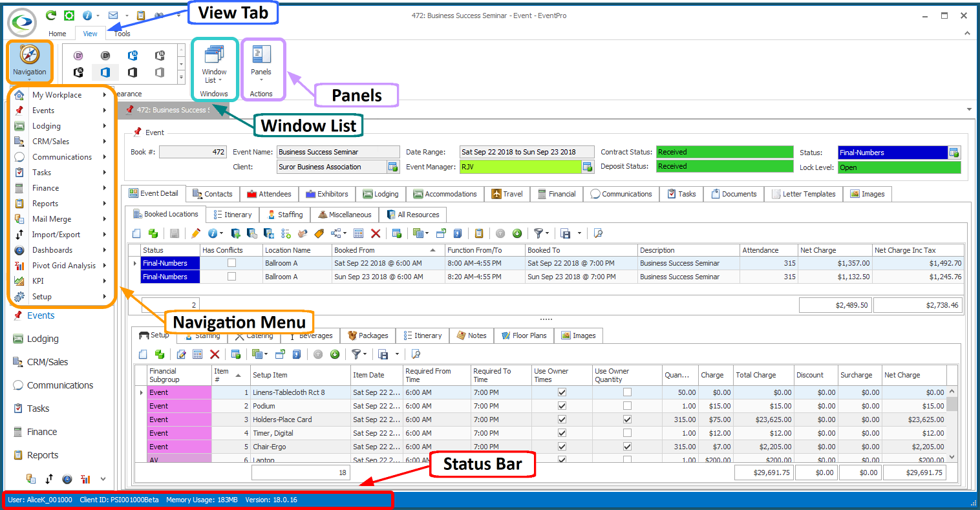
Task: Switch to the Home ribbon tab
Action: pos(57,34)
